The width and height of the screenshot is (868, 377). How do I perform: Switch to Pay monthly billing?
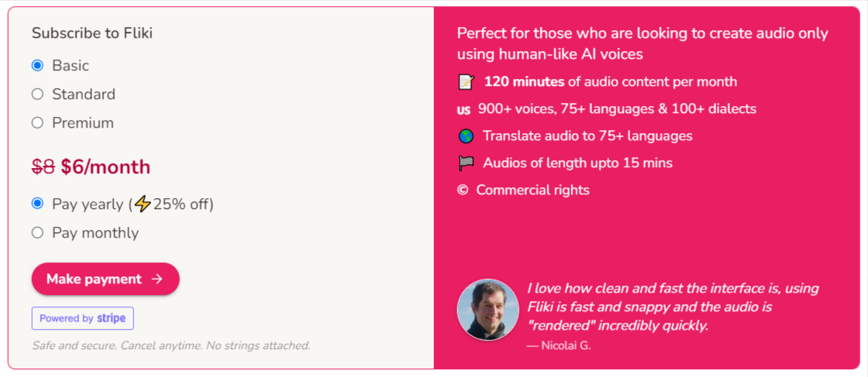[37, 233]
